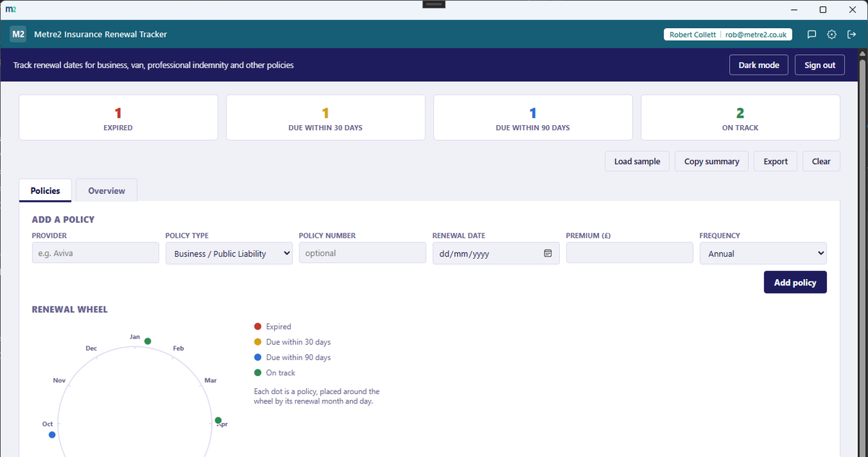
Task: Select the blue dot near Oct on the renewal wheel
Action: coord(51,435)
